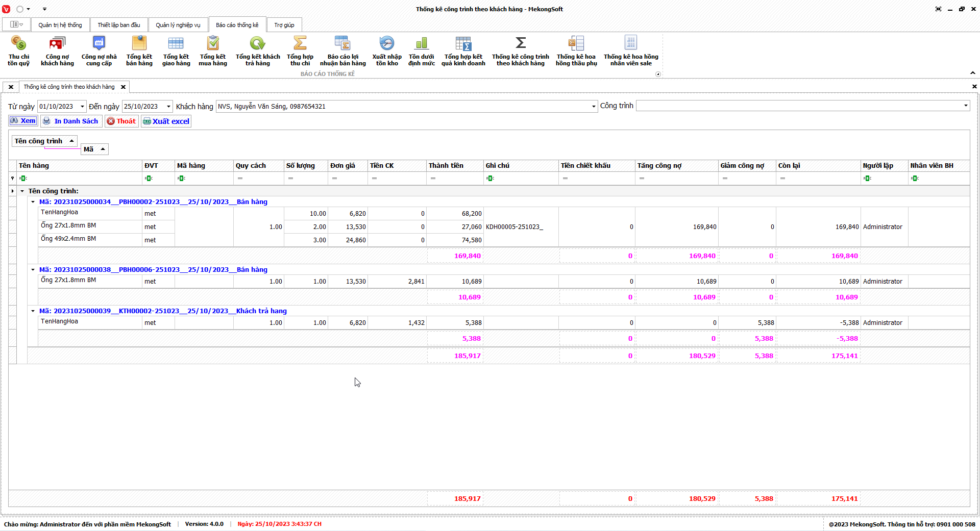
Task: Expand the Công trình combo box
Action: (x=965, y=106)
